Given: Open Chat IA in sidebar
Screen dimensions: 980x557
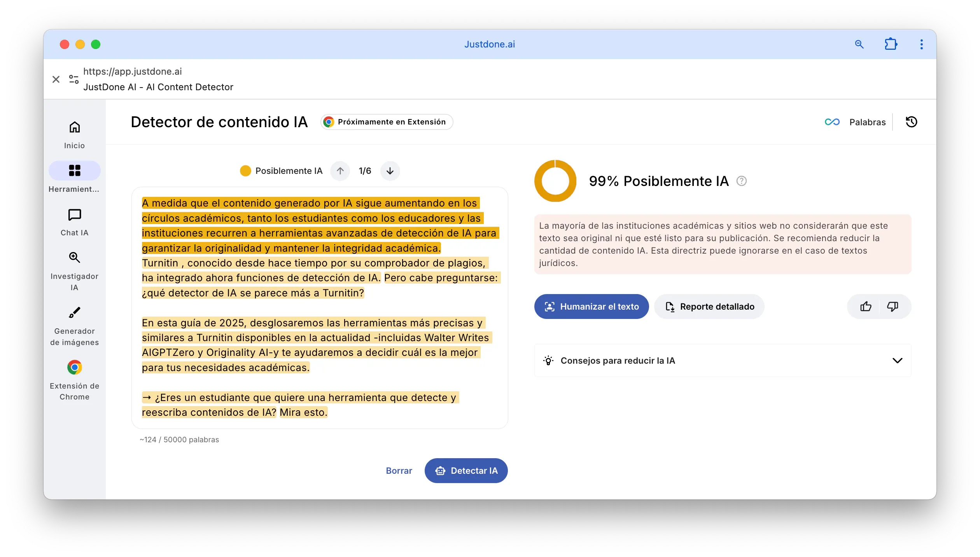Looking at the screenshot, I should coord(74,215).
